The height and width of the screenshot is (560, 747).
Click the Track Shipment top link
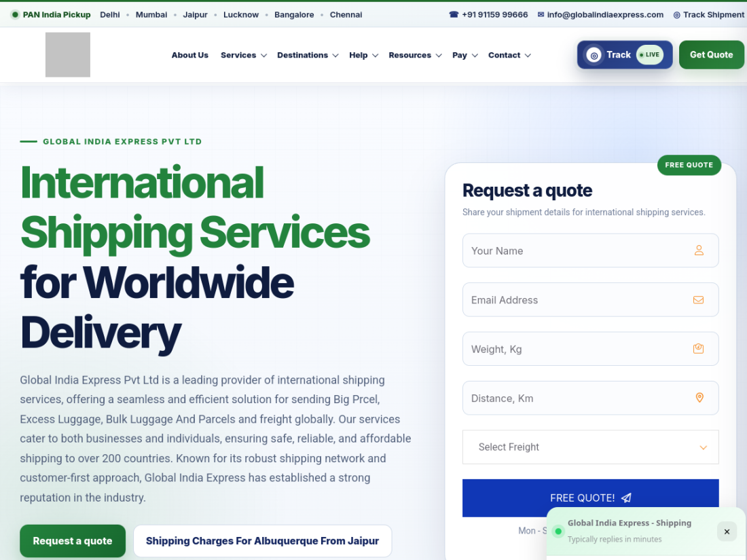click(708, 15)
